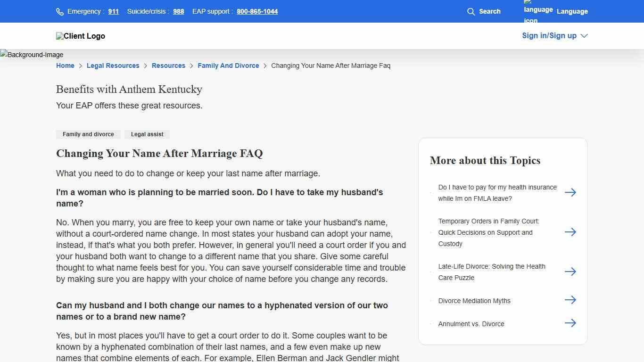Open Family And Divorce breadcrumb link
Image resolution: width=644 pixels, height=362 pixels.
point(228,66)
